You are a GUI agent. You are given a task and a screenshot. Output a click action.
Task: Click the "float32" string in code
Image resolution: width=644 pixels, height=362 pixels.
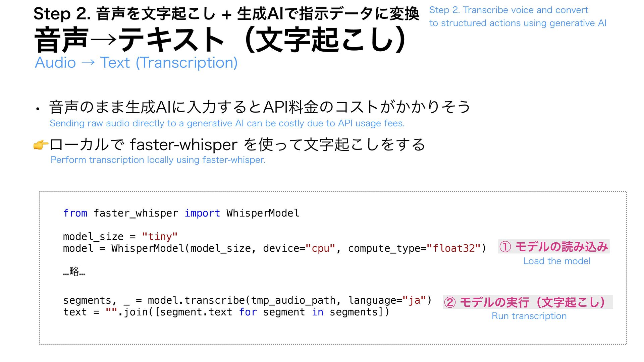pyautogui.click(x=453, y=248)
